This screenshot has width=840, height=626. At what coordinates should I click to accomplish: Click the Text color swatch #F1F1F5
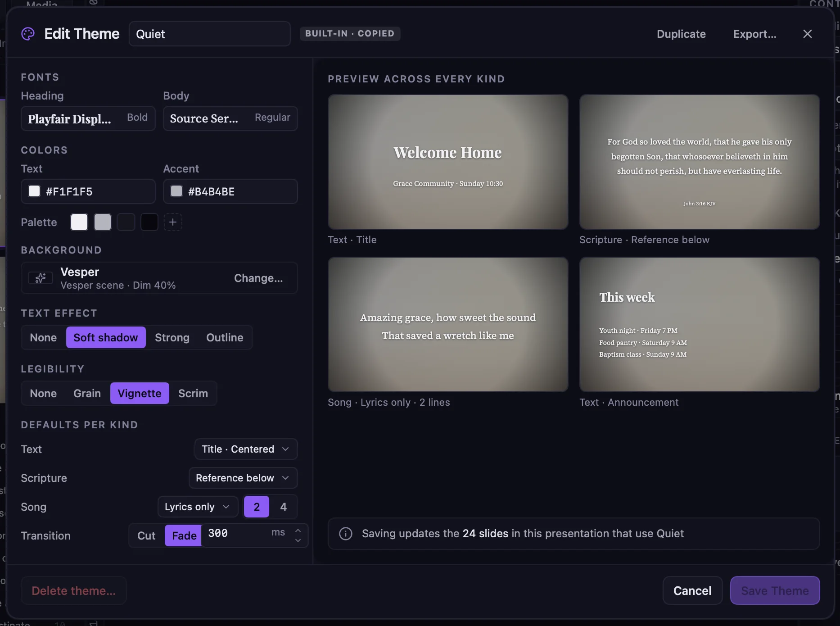click(x=34, y=191)
